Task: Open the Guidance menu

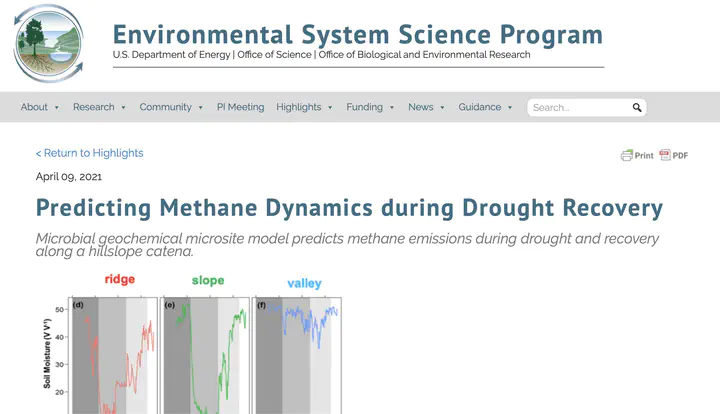Action: coord(479,107)
